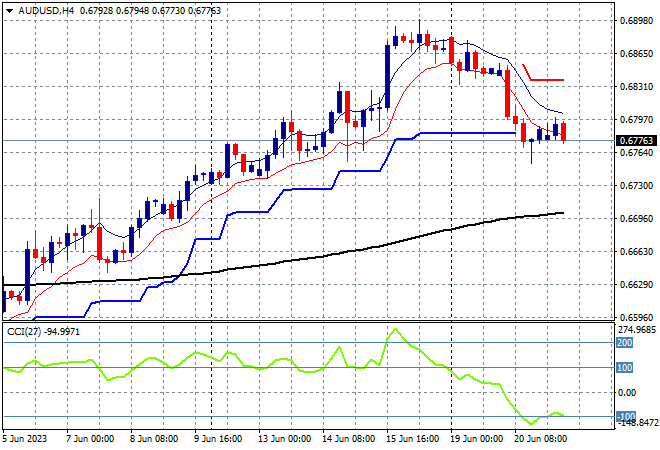
Task: Select the 5 Jun 2023 date label
Action: pyautogui.click(x=24, y=439)
